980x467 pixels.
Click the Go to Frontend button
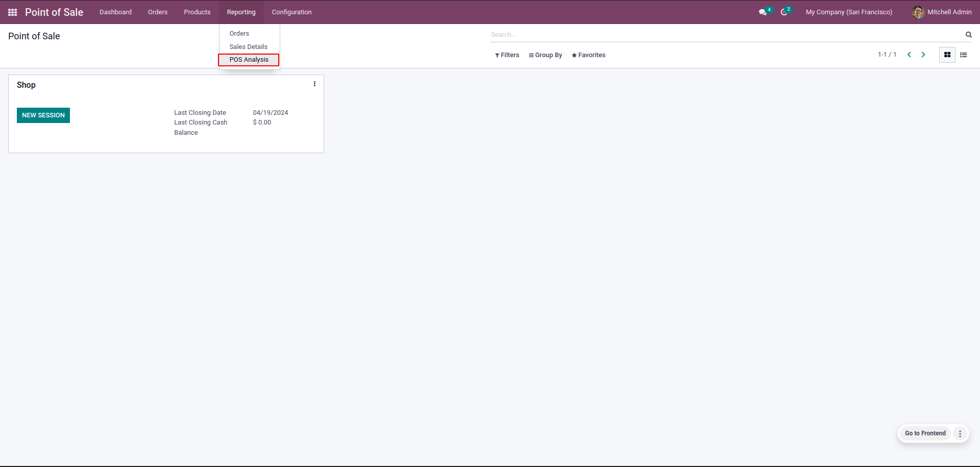tap(925, 434)
